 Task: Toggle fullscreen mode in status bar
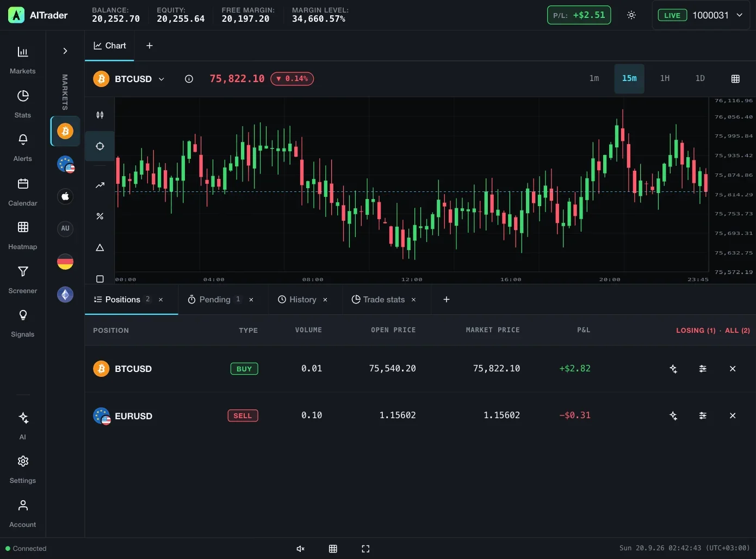365,549
